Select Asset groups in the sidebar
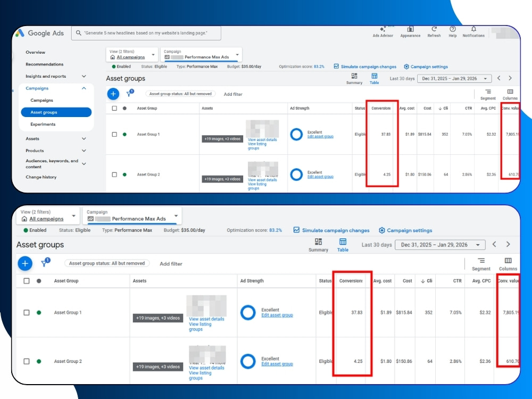The image size is (532, 399). [56, 112]
